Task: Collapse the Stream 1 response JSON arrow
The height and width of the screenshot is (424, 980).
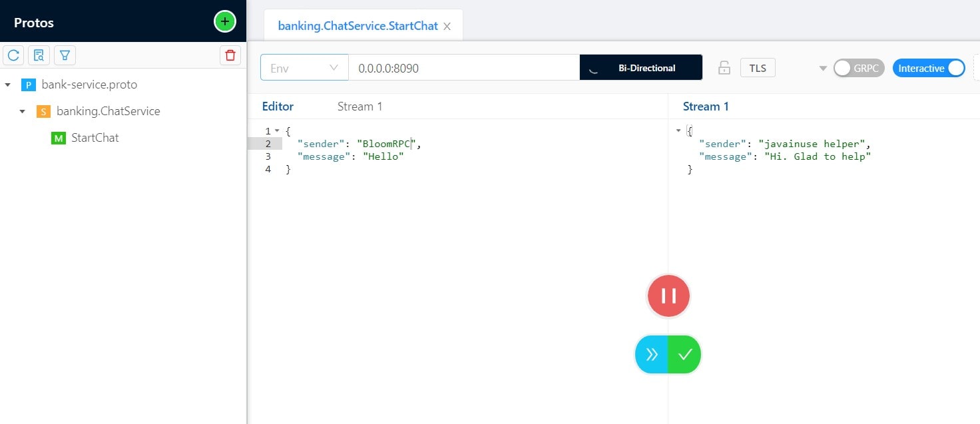Action: click(678, 130)
